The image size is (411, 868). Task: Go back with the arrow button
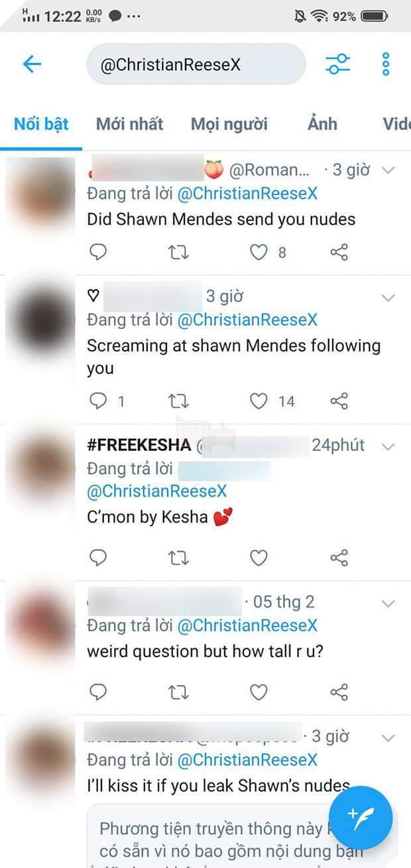click(31, 64)
